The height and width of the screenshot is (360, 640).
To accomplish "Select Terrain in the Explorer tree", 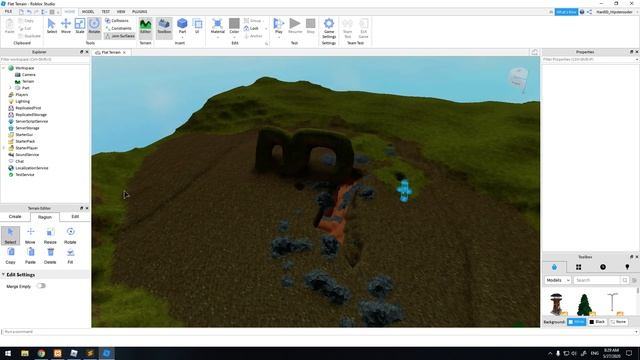I will point(28,81).
